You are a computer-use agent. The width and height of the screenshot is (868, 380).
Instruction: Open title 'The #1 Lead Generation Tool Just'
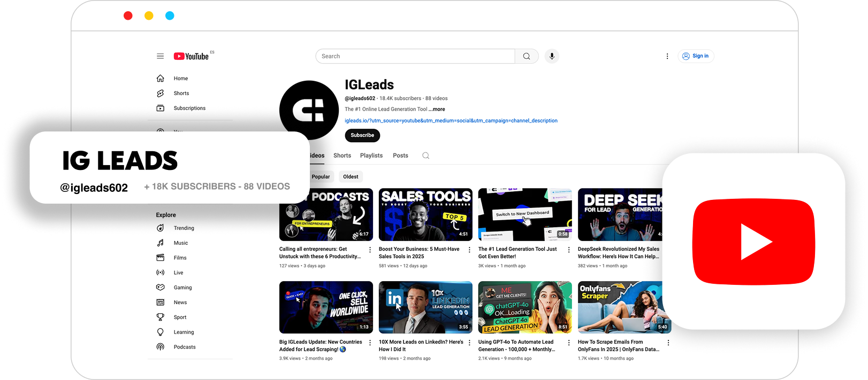click(x=517, y=253)
